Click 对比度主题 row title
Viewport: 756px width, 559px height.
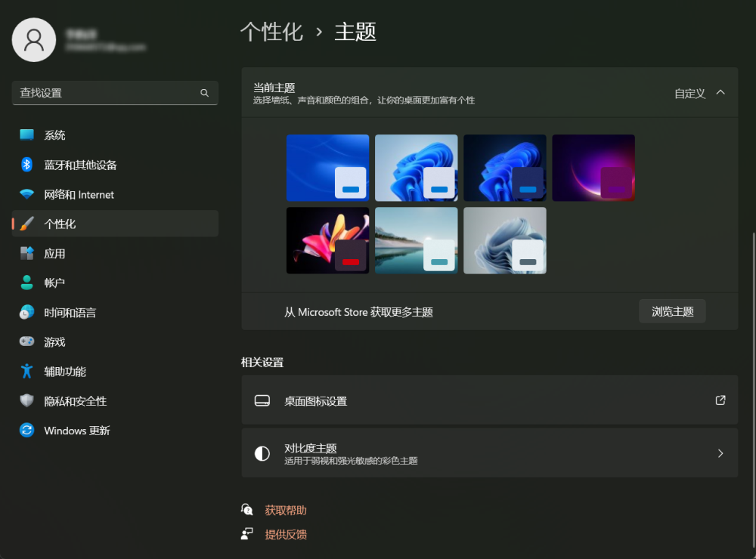click(311, 448)
